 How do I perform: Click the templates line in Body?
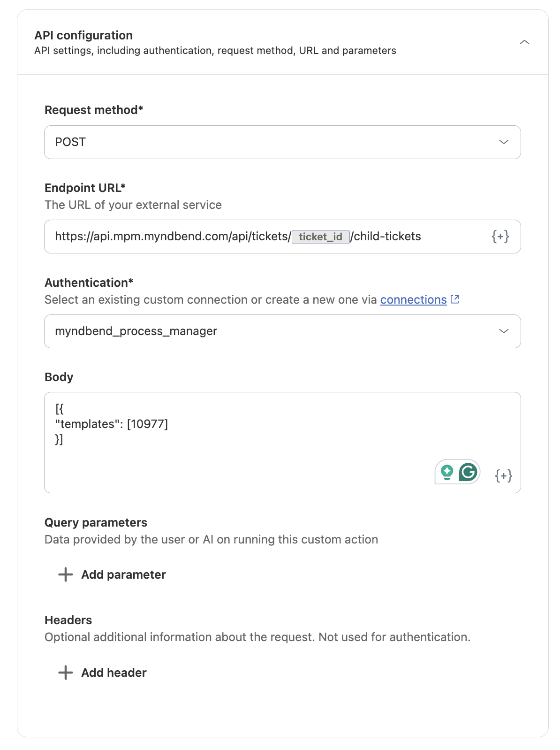(112, 424)
